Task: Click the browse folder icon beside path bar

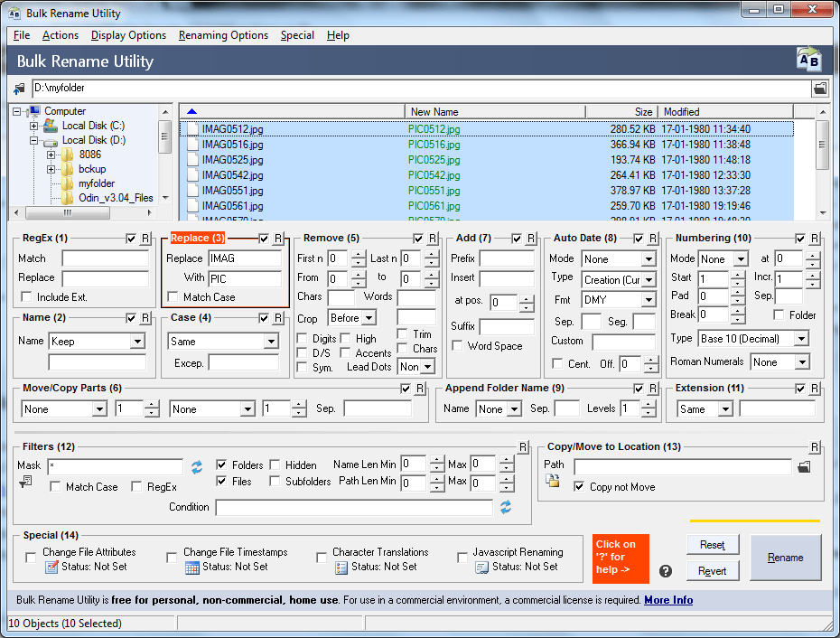Action: 819,88
